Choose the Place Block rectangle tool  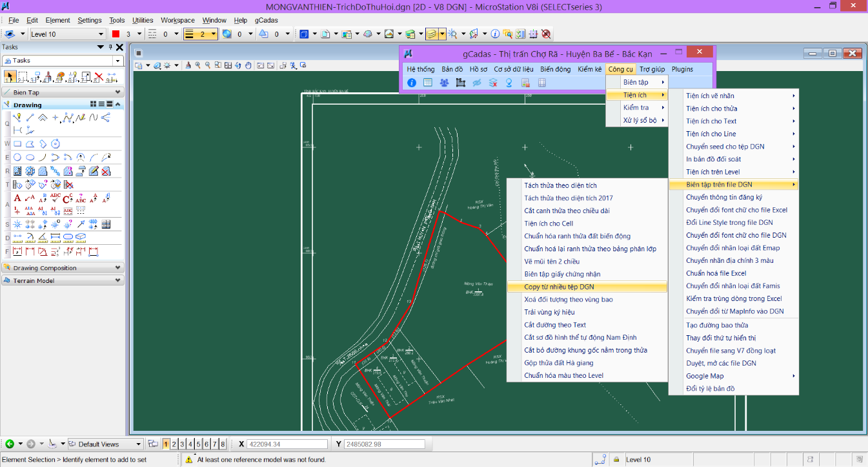tap(17, 144)
